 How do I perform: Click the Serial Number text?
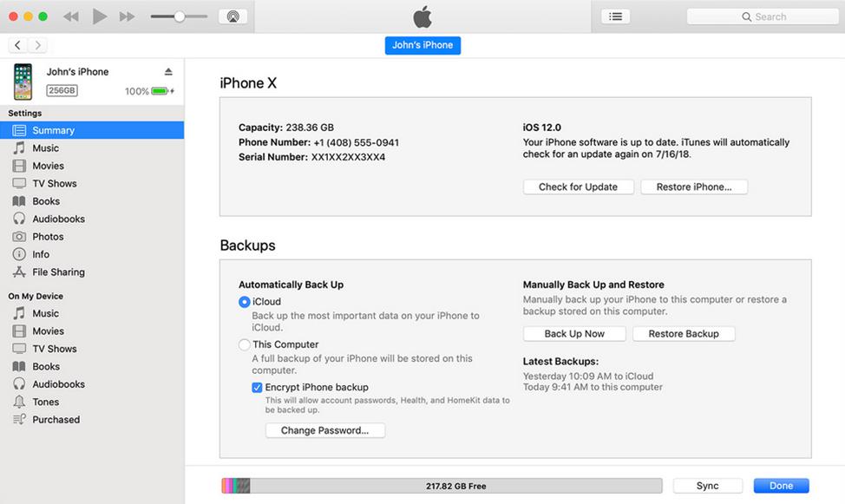(312, 157)
